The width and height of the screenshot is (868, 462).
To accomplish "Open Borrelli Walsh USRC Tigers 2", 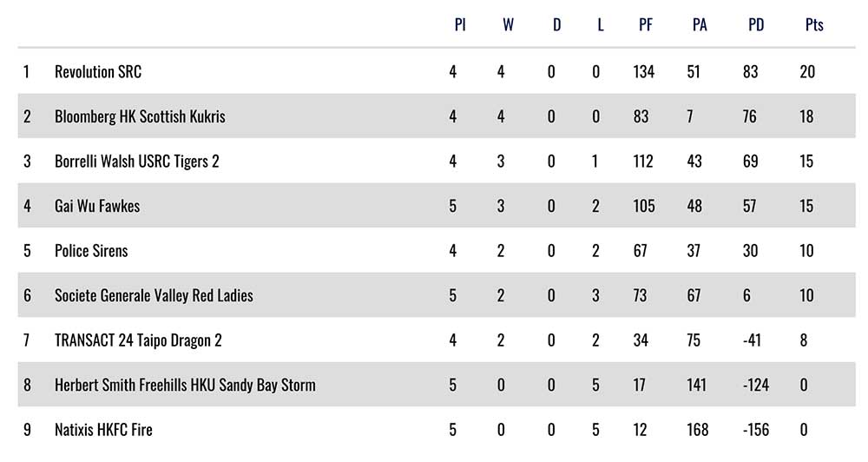I will (x=136, y=162).
